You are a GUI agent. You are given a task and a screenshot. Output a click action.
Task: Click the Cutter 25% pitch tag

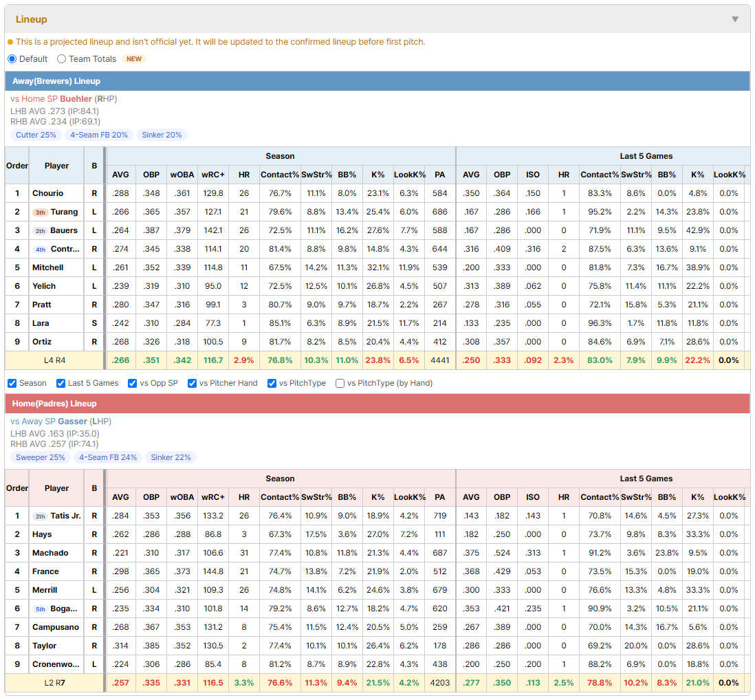pos(36,135)
